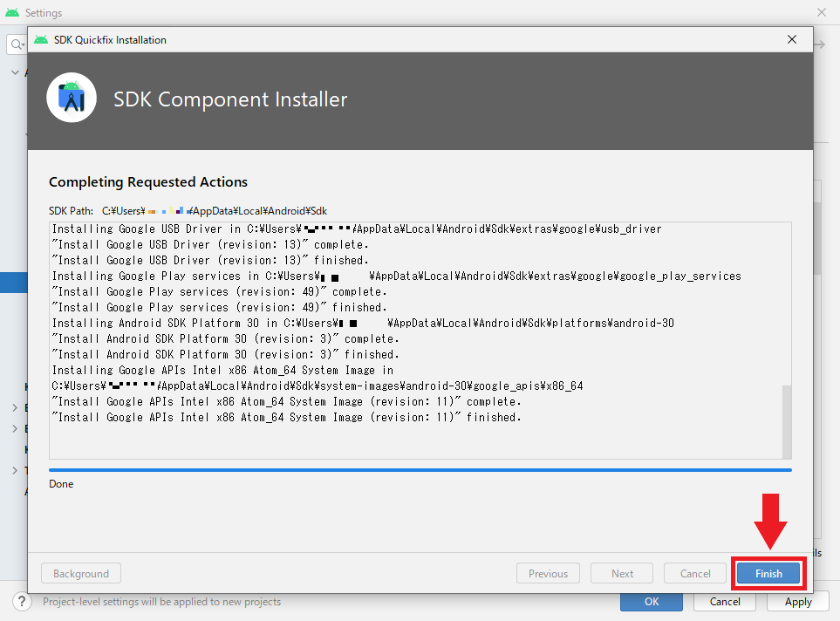Click the forward arrow in Settings header
This screenshot has height=621, width=840.
[820, 44]
